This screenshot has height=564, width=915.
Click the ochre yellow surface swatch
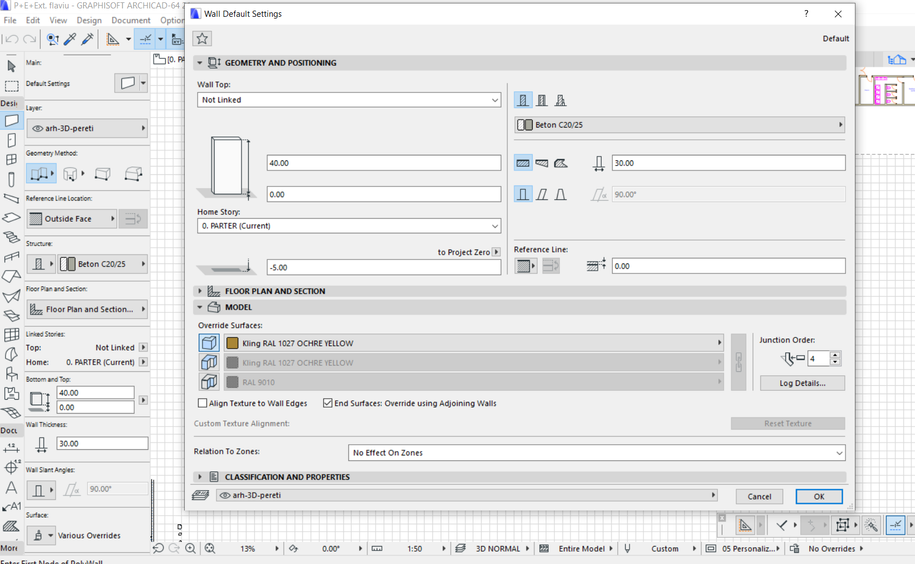point(232,343)
